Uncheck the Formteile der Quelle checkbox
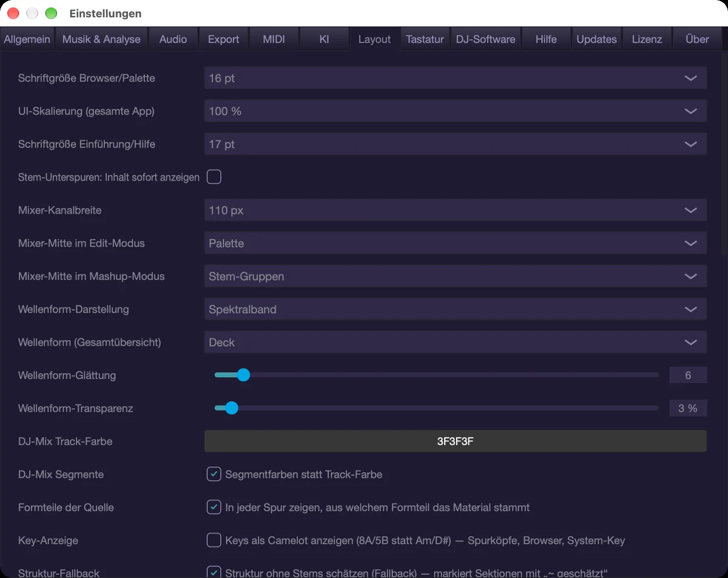Image resolution: width=728 pixels, height=578 pixels. pyautogui.click(x=214, y=507)
